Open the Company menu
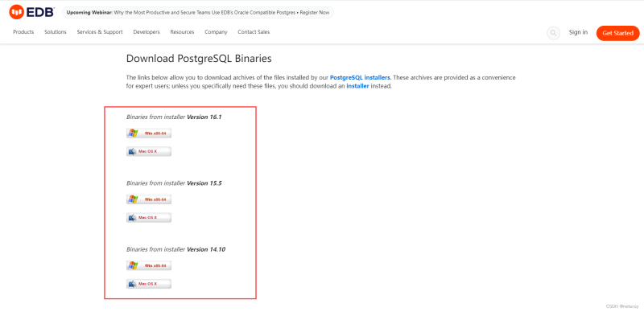The image size is (644, 312). (x=216, y=32)
